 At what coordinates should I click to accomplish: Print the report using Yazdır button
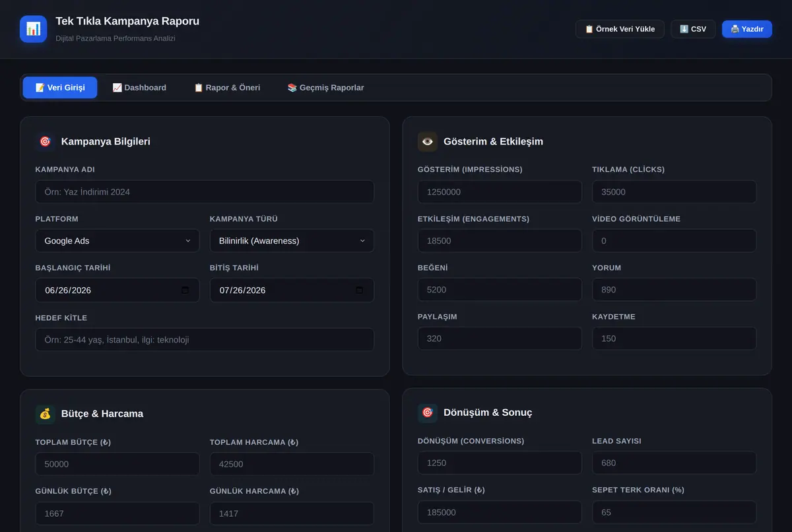pyautogui.click(x=747, y=29)
